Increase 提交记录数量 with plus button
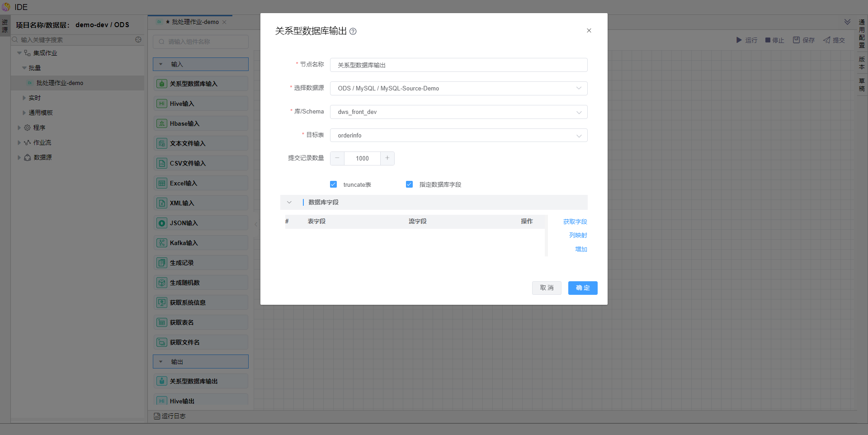868x435 pixels. (387, 158)
